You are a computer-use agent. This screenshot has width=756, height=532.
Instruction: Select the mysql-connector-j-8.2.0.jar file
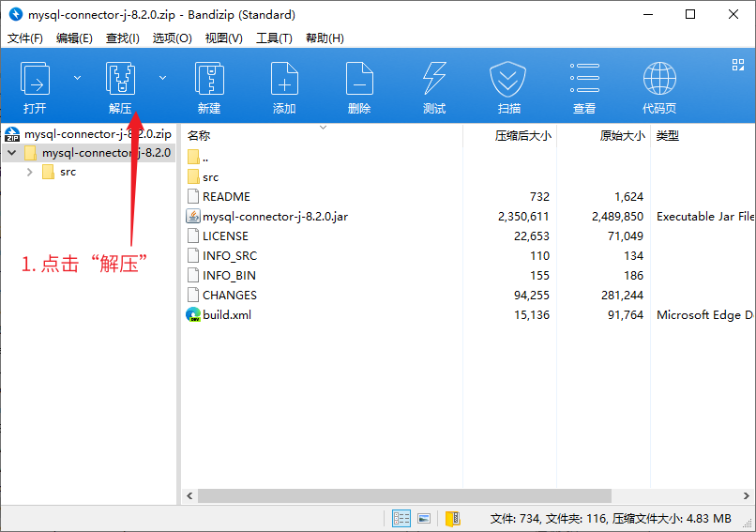[x=275, y=217]
